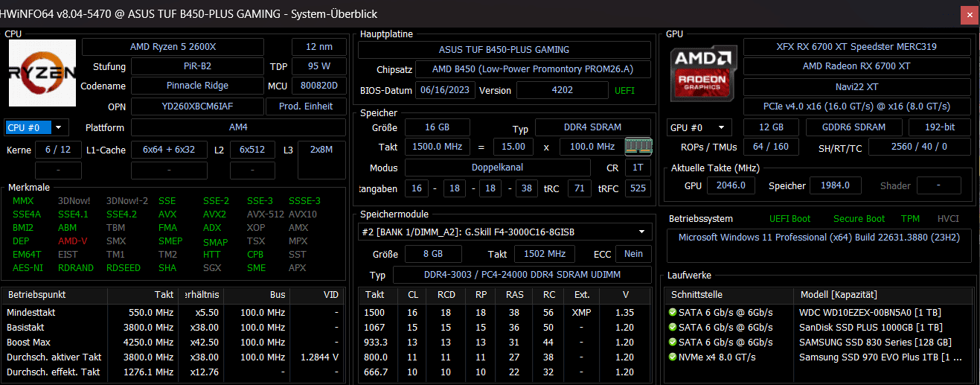Click the Durchsch. effekt. Takt row label
The height and width of the screenshot is (385, 980).
click(x=54, y=372)
